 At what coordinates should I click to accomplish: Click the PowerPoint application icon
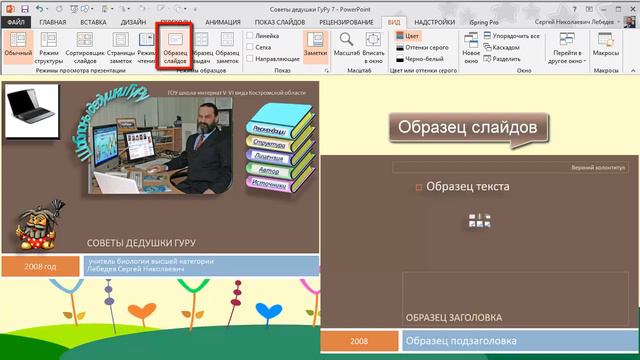[x=10, y=9]
